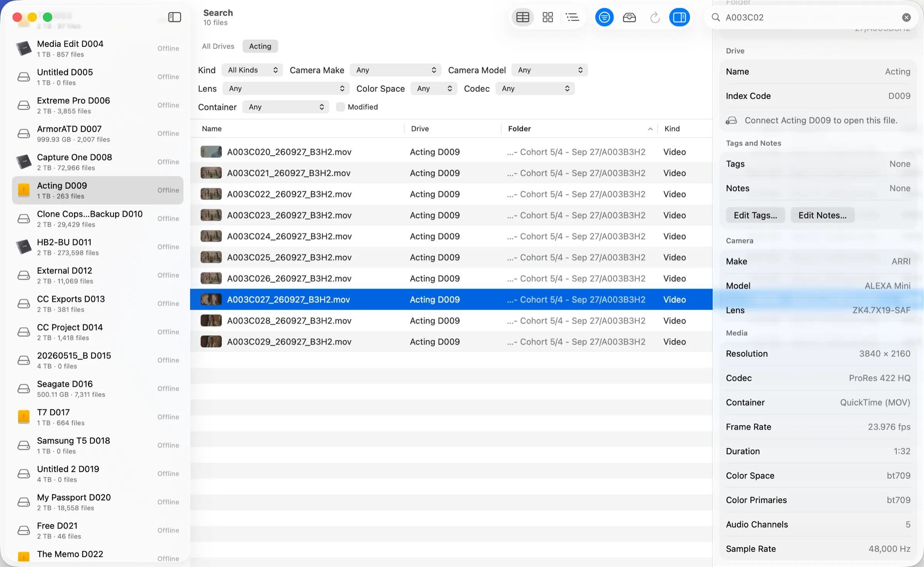Viewport: 924px width, 567px height.
Task: Open the Camera Model dropdown
Action: [549, 70]
